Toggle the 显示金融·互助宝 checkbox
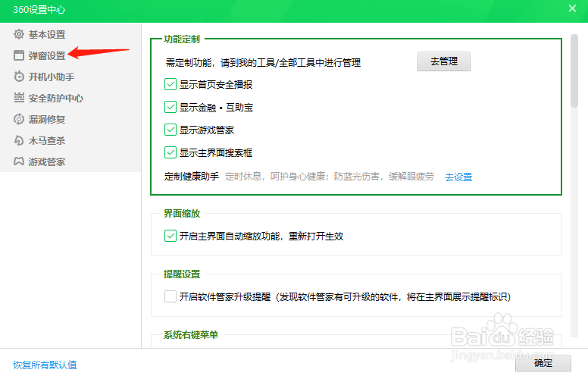 coord(170,107)
